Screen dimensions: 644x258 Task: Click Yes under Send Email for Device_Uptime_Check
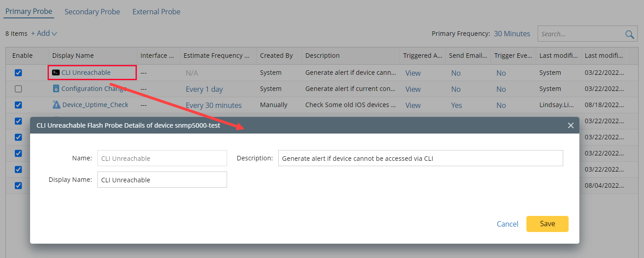[456, 105]
